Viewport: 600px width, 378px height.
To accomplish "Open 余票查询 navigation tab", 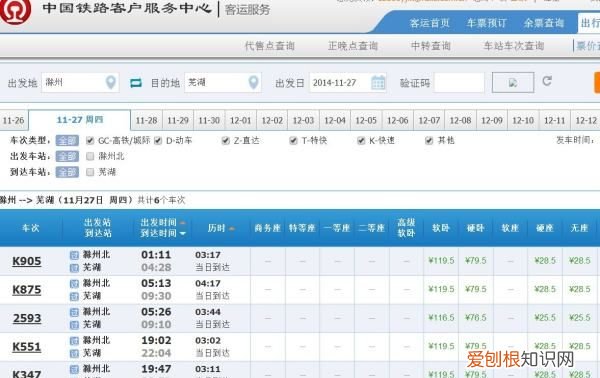I will (x=544, y=23).
